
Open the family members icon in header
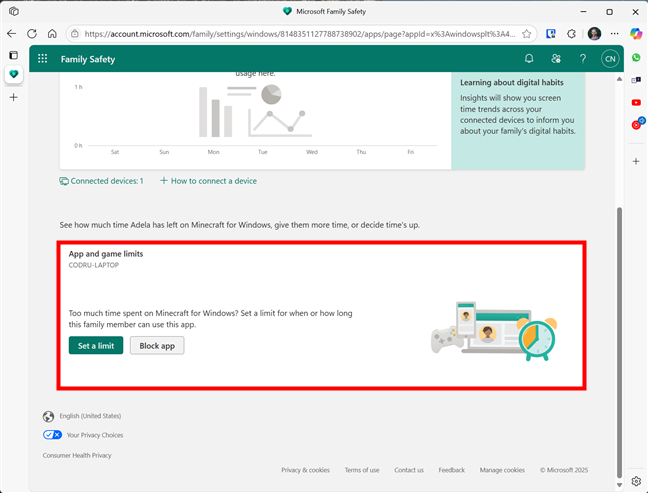(556, 59)
